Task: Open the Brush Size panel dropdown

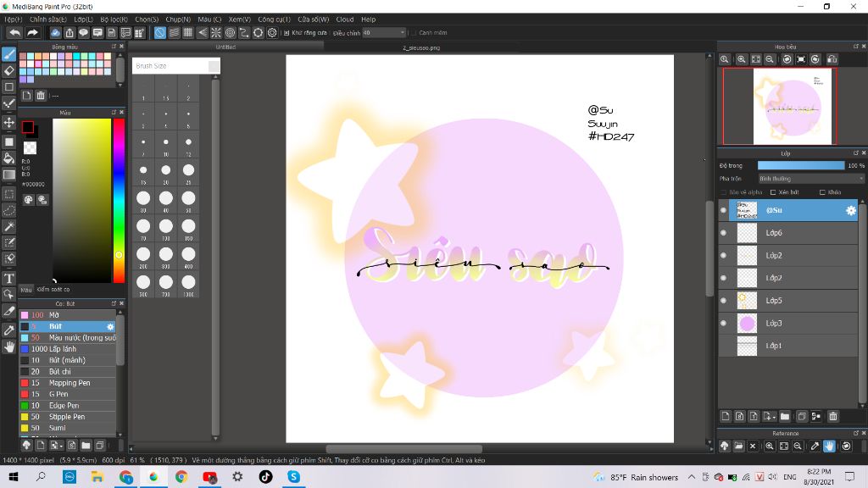Action: pos(213,66)
